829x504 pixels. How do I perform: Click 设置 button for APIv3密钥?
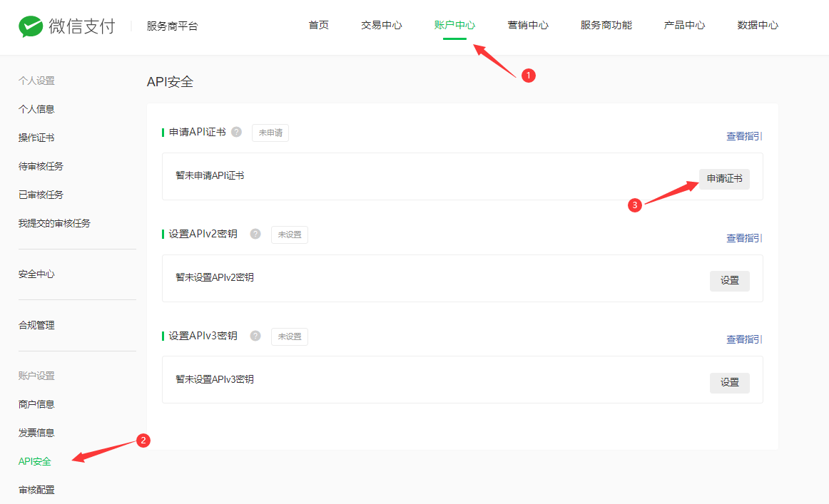tap(729, 383)
